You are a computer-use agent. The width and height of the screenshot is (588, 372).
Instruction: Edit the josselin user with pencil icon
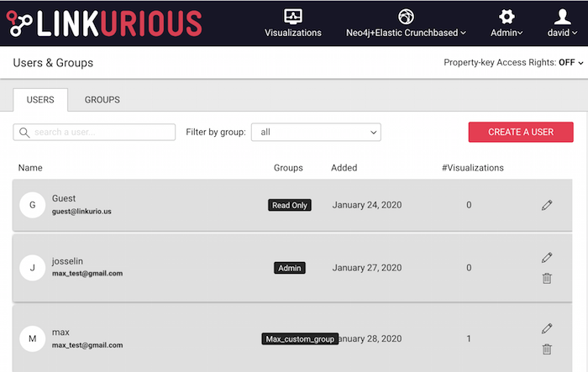click(547, 258)
